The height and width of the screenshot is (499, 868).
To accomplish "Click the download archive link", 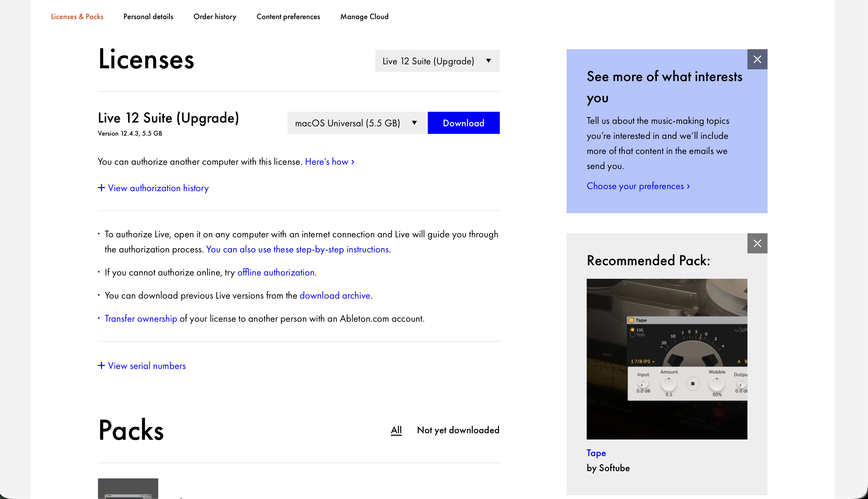I will pos(335,295).
